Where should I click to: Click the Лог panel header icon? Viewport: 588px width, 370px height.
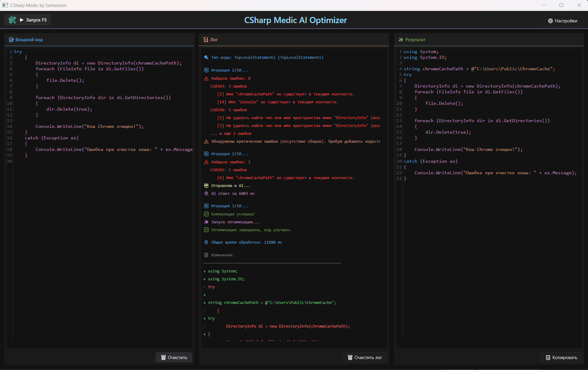pos(206,40)
